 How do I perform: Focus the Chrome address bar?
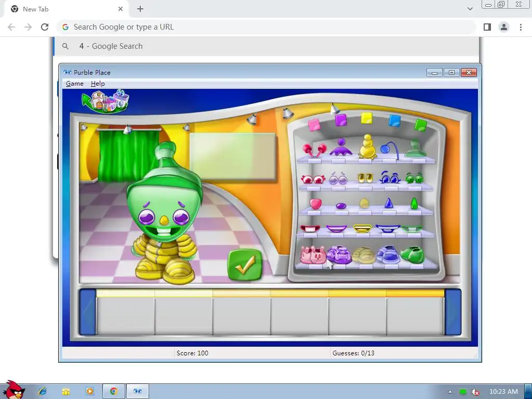(265, 27)
